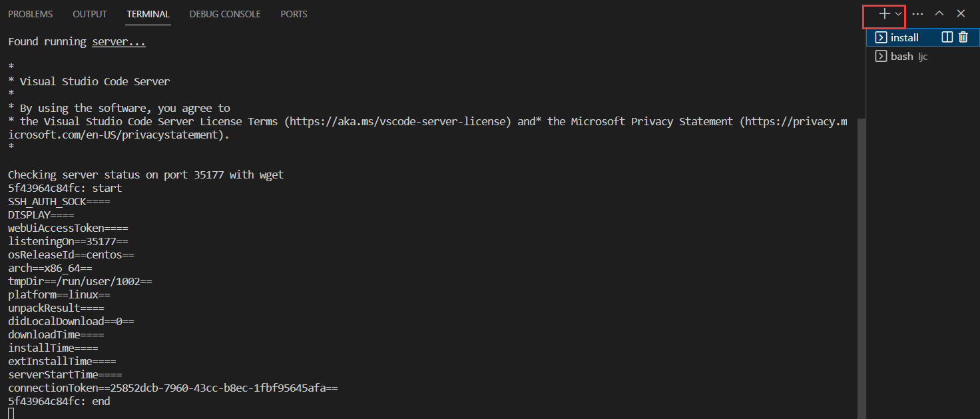Open the PORTS tab
Screen dimensions: 980x419
tap(294, 13)
